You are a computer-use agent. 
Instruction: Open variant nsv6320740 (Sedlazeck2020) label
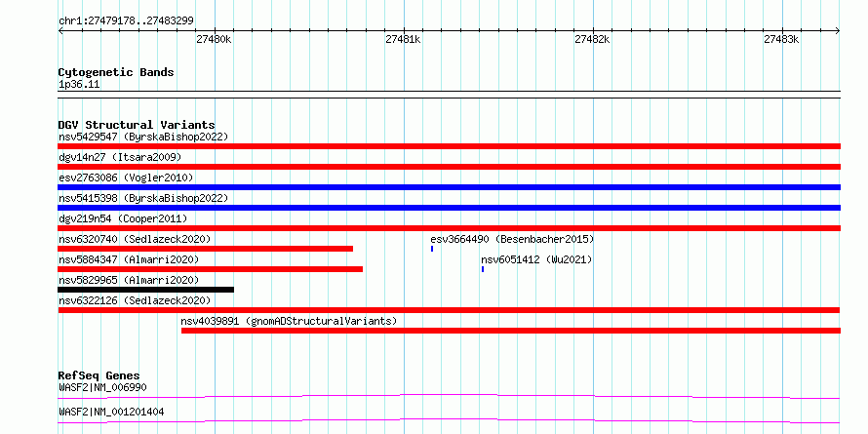click(x=135, y=239)
